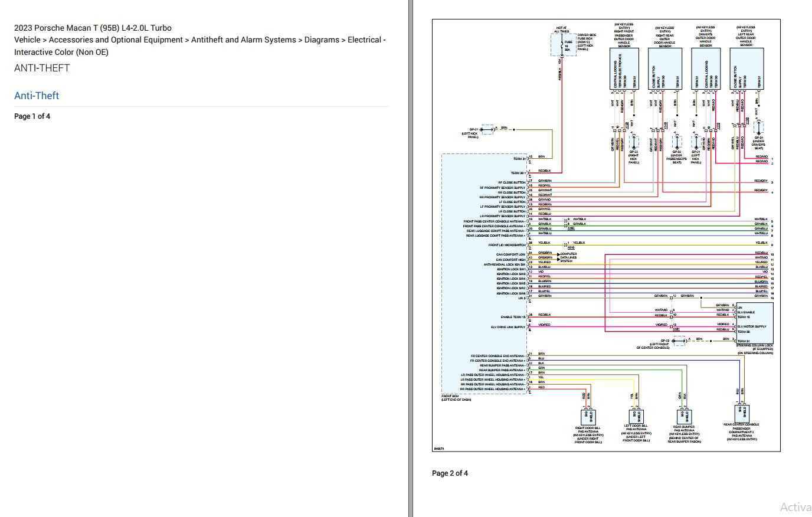
Task: Click the "ELV MOTOR SUPPLY" pin label
Action: click(752, 326)
